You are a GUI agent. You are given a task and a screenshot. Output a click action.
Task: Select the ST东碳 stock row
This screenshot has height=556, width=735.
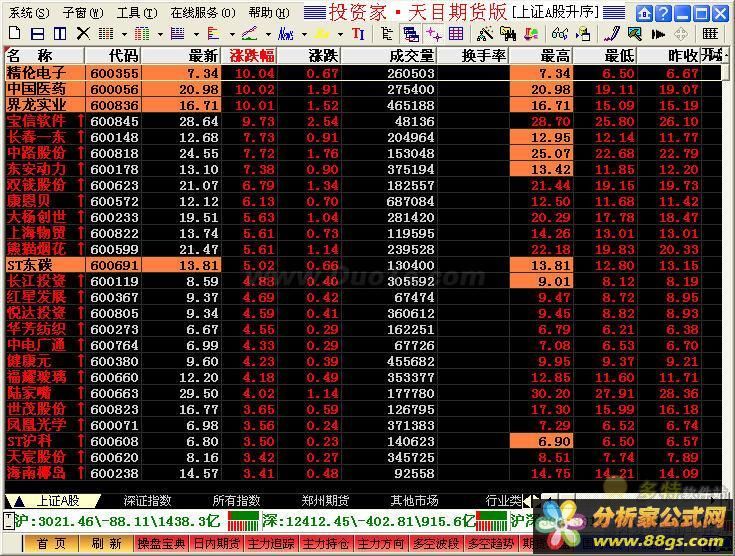361,265
